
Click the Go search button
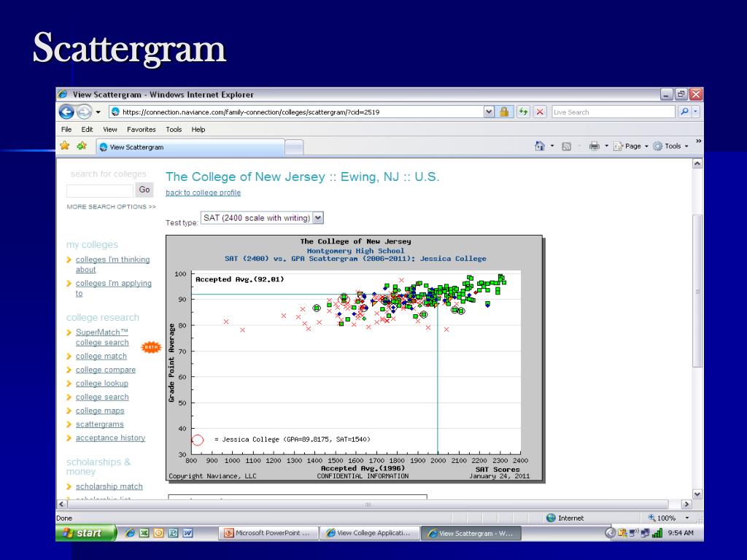tap(144, 190)
